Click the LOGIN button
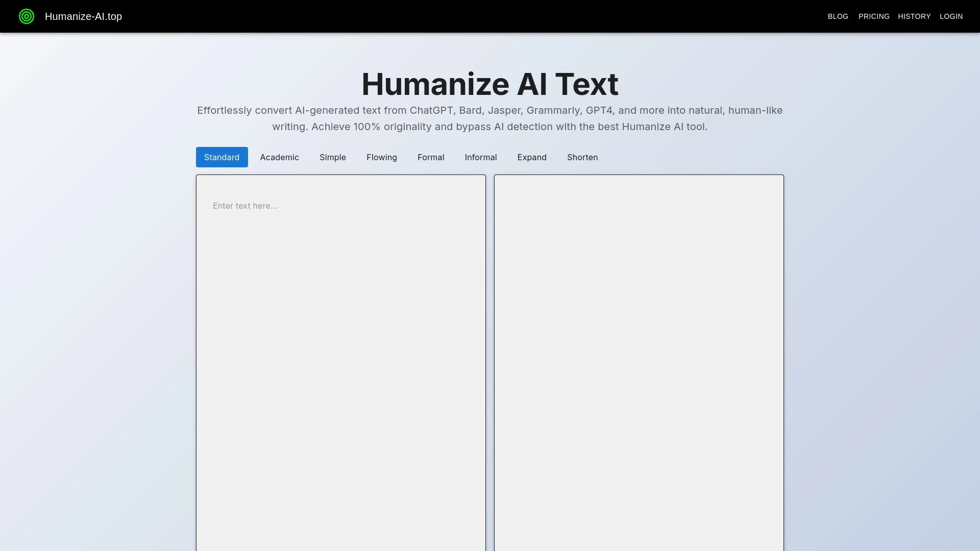The height and width of the screenshot is (551, 980). [951, 16]
